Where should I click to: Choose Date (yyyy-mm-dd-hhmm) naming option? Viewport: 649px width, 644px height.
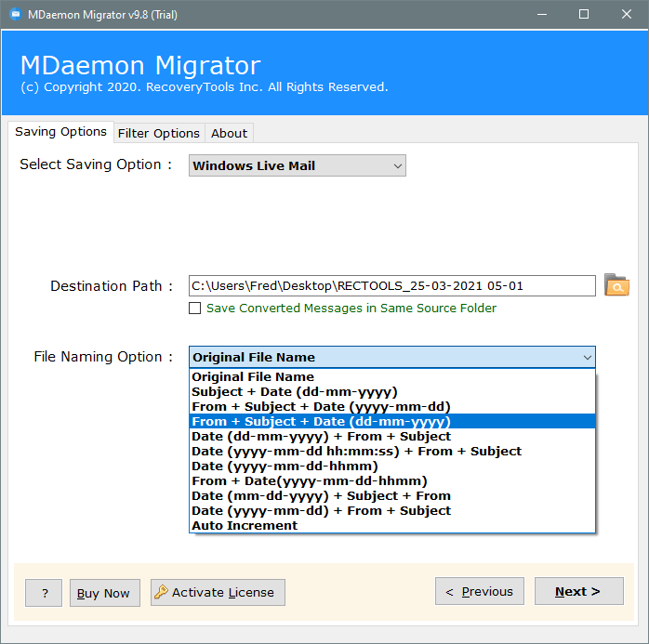click(392, 467)
